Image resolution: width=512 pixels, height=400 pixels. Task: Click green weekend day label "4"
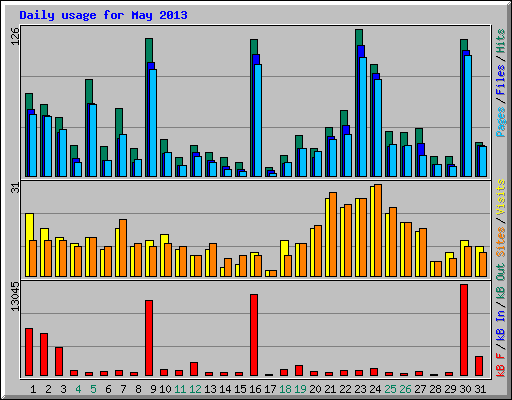pyautogui.click(x=78, y=389)
